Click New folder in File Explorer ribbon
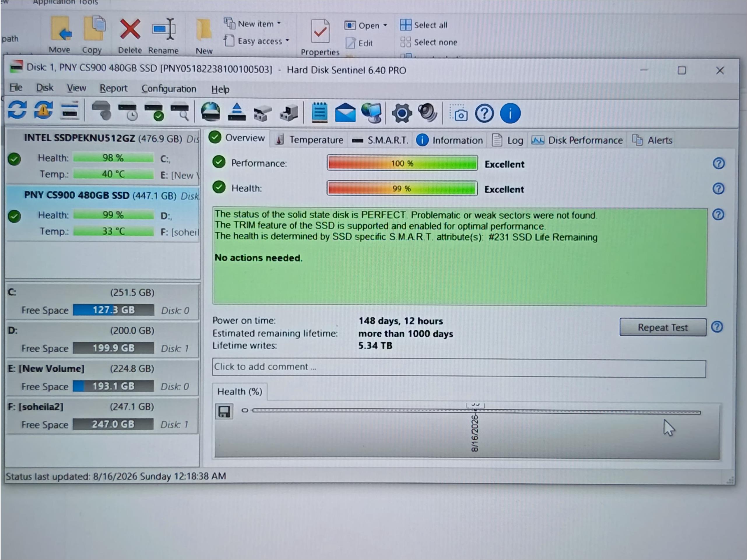This screenshot has height=560, width=747. (x=204, y=36)
